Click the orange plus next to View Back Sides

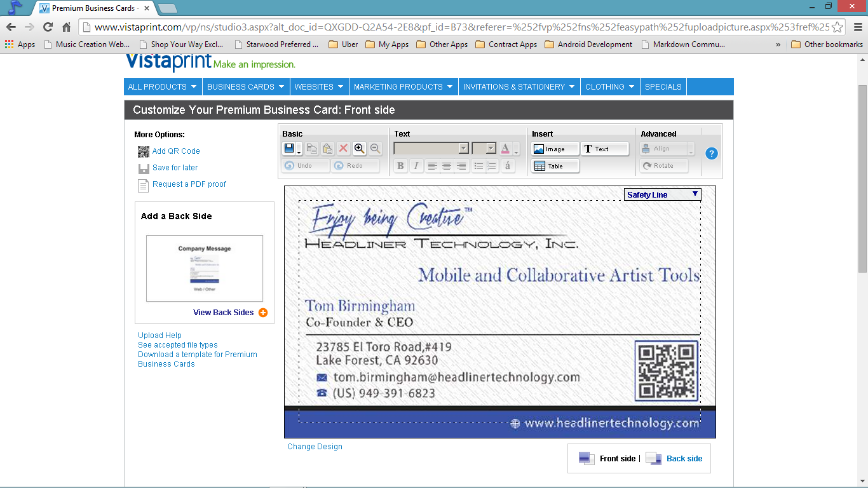point(263,313)
